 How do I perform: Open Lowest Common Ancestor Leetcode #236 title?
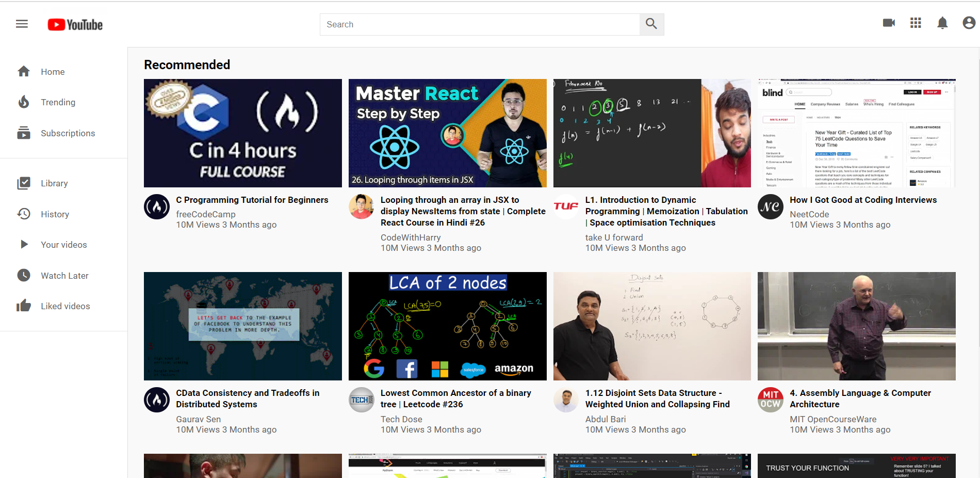(x=456, y=399)
